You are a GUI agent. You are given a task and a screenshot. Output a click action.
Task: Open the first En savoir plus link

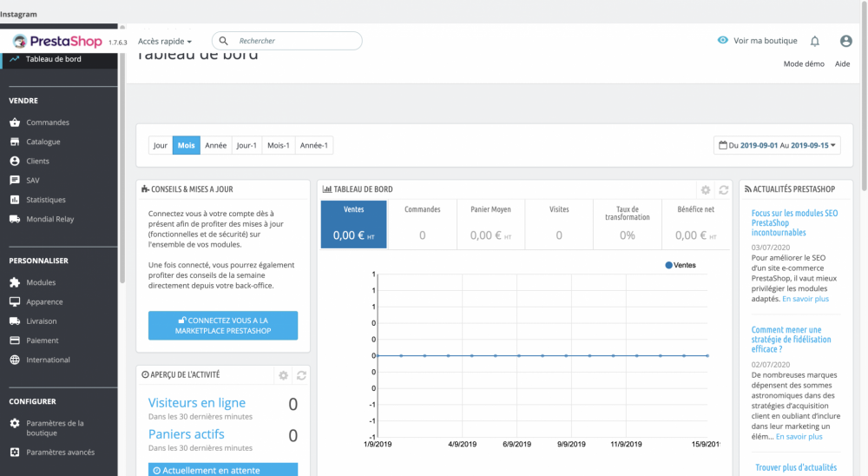pyautogui.click(x=805, y=299)
